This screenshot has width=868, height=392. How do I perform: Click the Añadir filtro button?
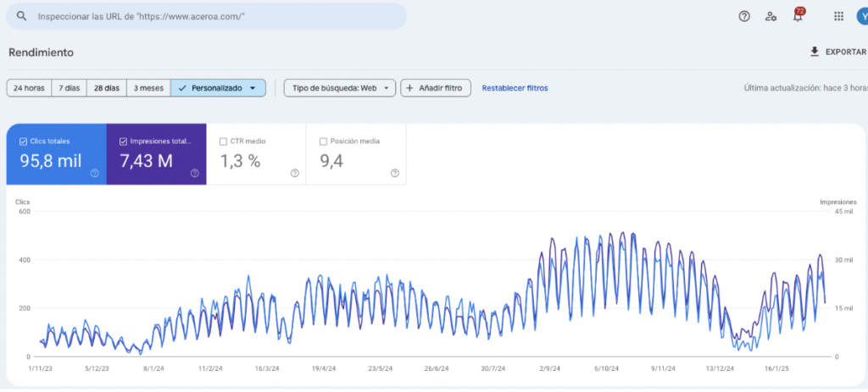(436, 88)
